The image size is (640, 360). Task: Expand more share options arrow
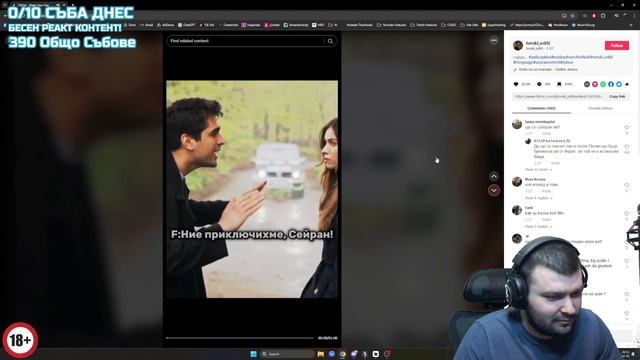pos(627,84)
